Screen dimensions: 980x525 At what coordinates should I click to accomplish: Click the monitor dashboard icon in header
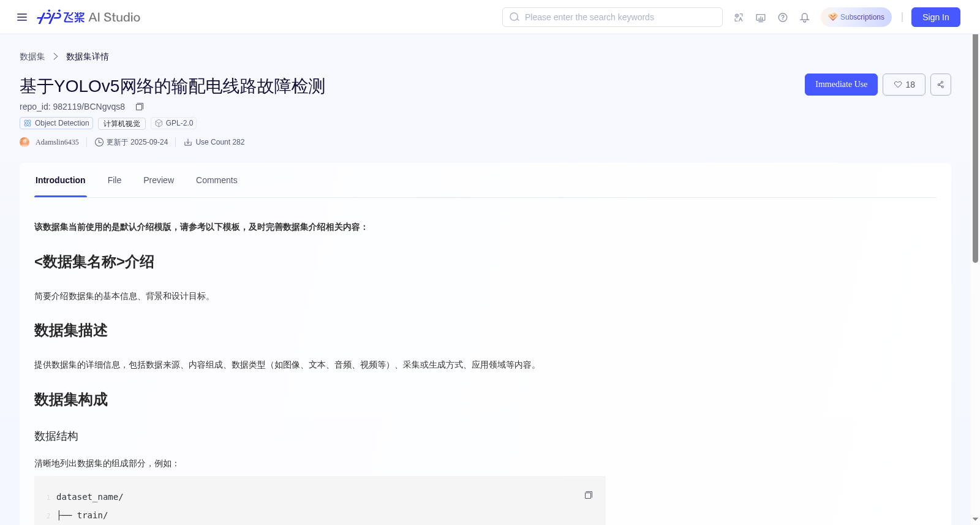coord(761,17)
